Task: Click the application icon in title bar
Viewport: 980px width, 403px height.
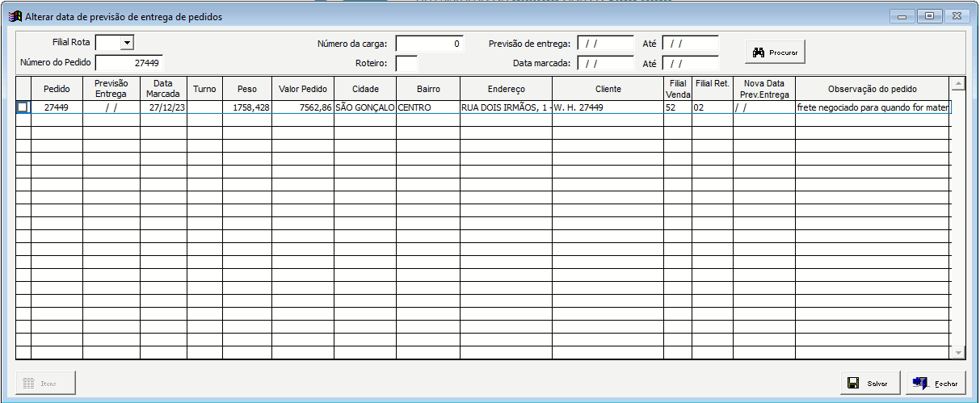Action: [15, 16]
